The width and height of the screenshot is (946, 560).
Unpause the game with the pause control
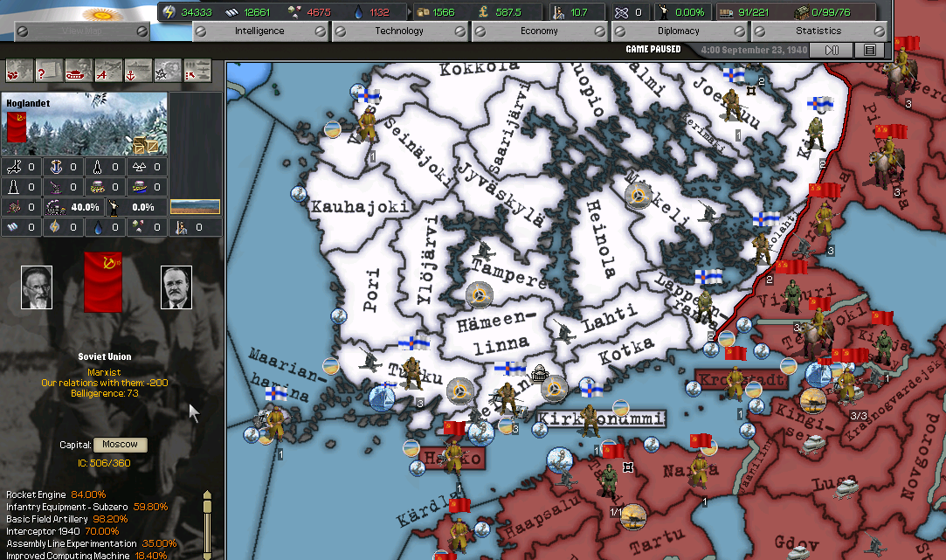tap(832, 50)
